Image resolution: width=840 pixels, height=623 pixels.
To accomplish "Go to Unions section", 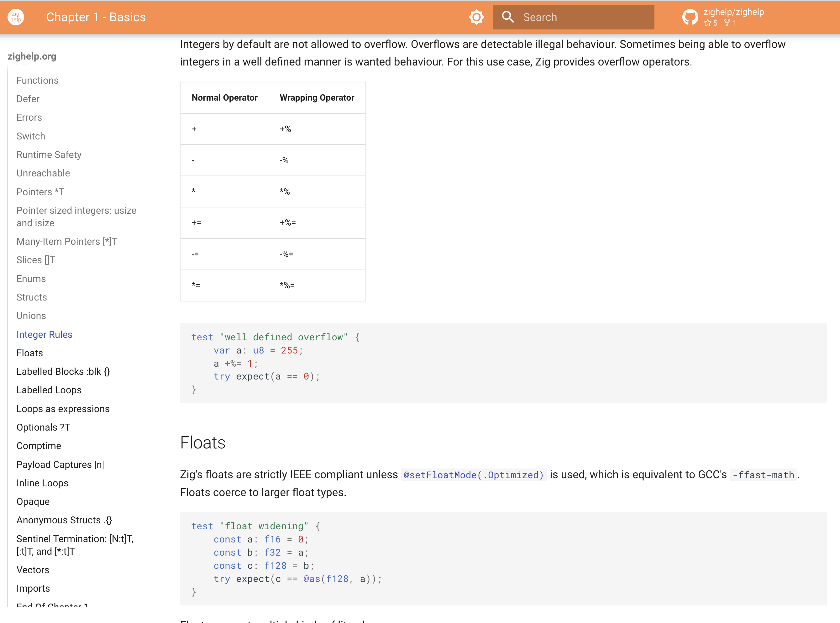I will pos(31,316).
